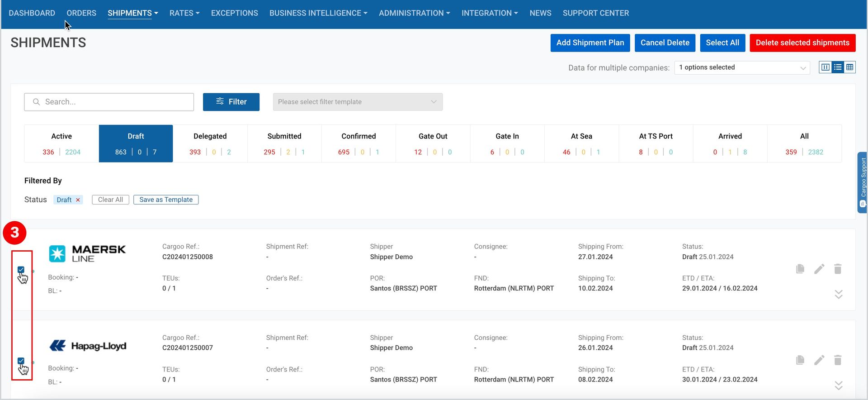Delete the Hapag-Lloyd shipment via trash icon
The height and width of the screenshot is (400, 868).
point(838,360)
